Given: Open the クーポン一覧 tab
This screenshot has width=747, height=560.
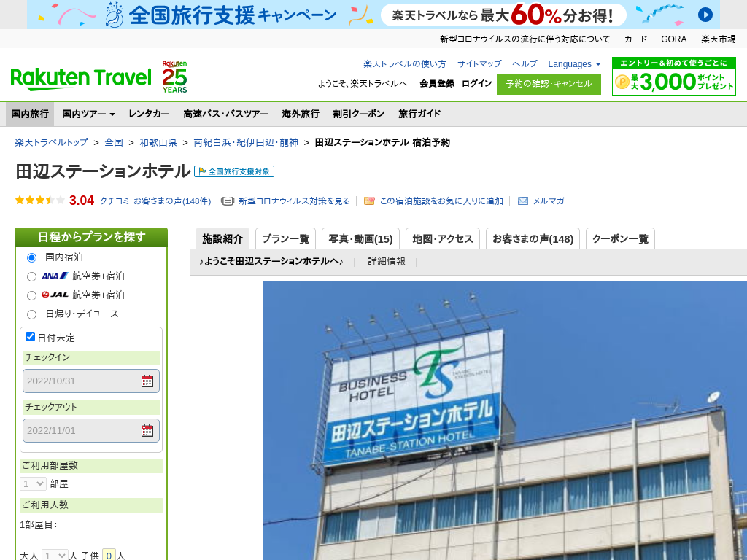Looking at the screenshot, I should [x=620, y=238].
